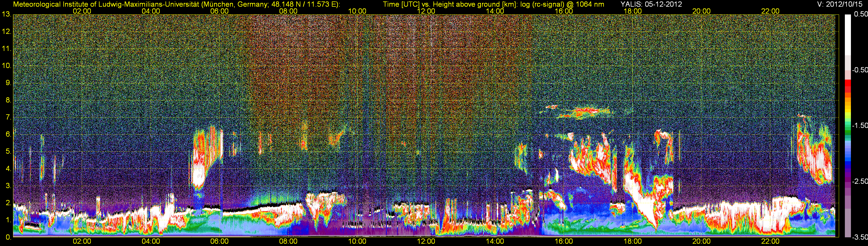Click the 5 km height axis label
The height and width of the screenshot is (246, 868).
(8, 152)
